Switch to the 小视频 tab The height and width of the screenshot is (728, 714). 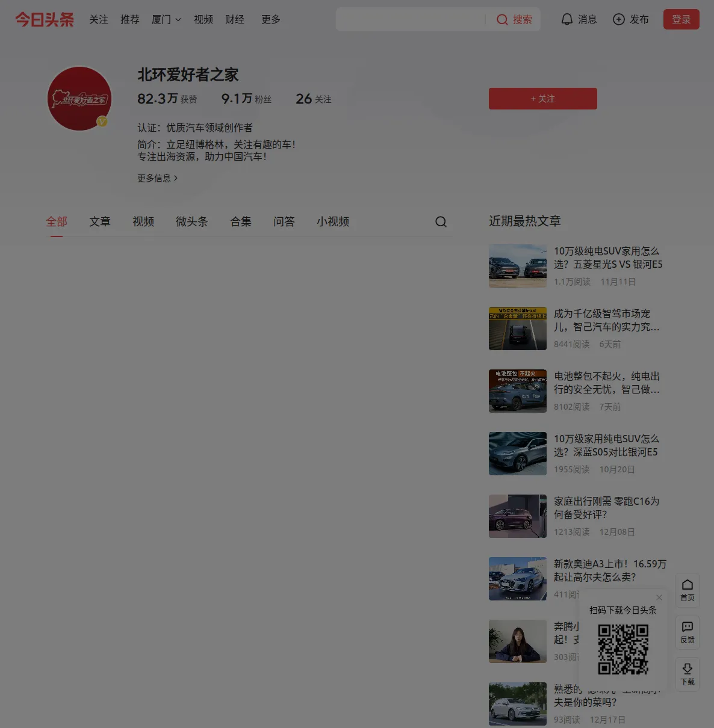333,222
